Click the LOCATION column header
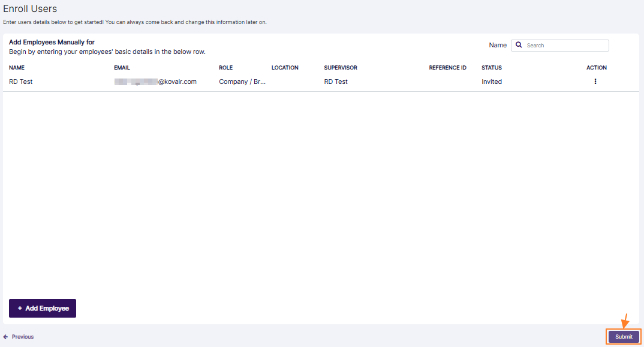 [x=285, y=68]
